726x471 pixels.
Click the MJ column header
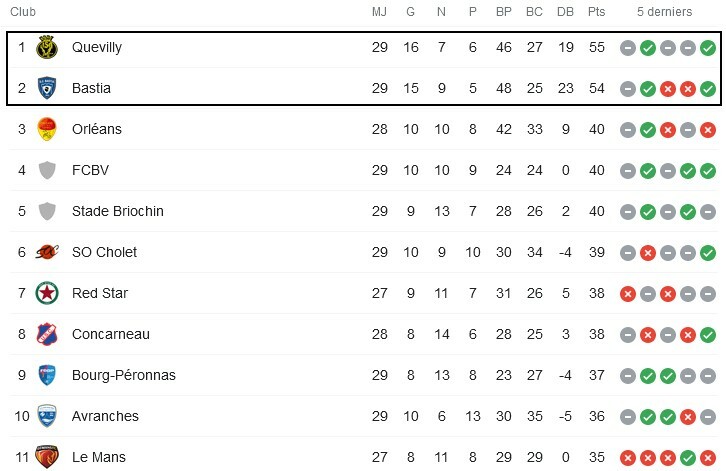[x=379, y=12]
